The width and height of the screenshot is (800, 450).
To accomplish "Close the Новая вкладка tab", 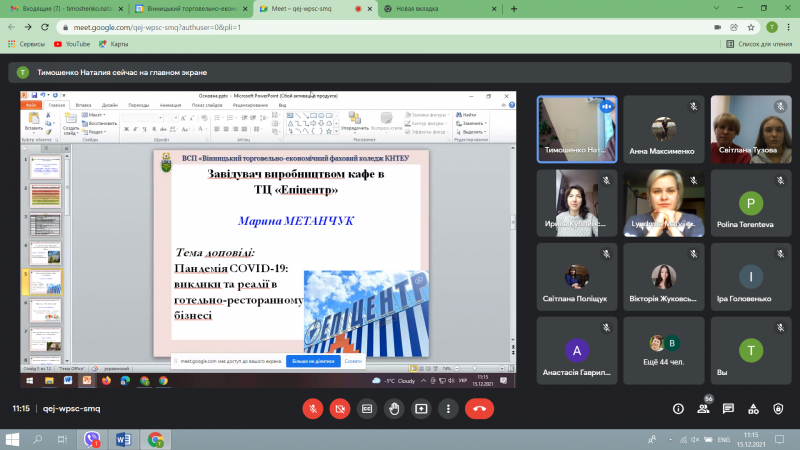I will pos(494,9).
